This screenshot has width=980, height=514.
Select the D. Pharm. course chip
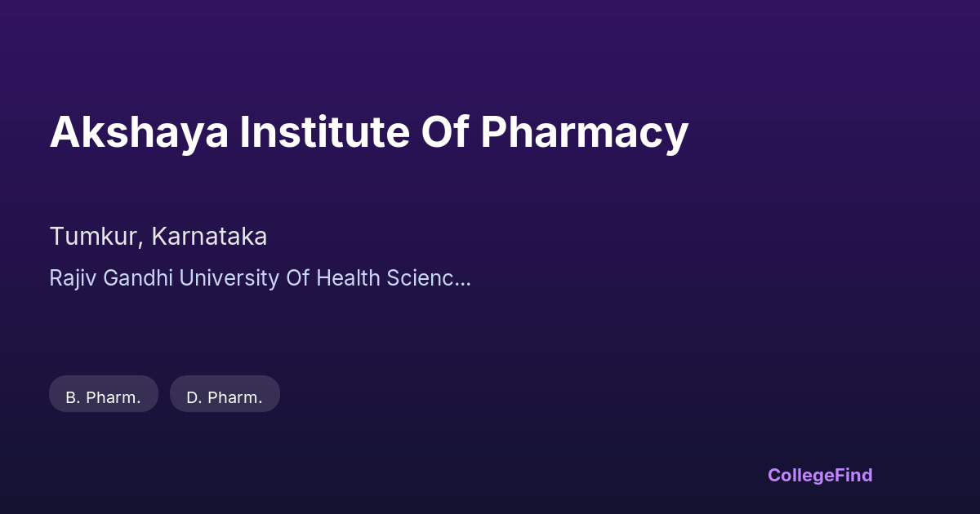[225, 397]
